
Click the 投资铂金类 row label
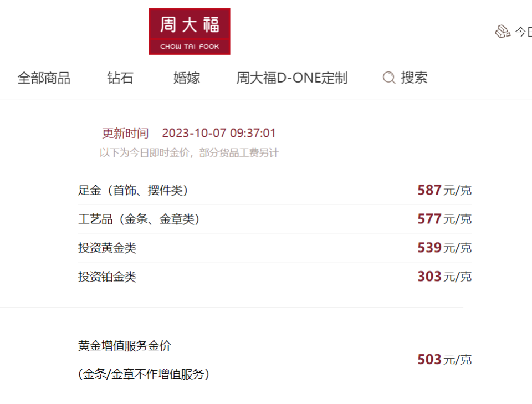point(107,277)
